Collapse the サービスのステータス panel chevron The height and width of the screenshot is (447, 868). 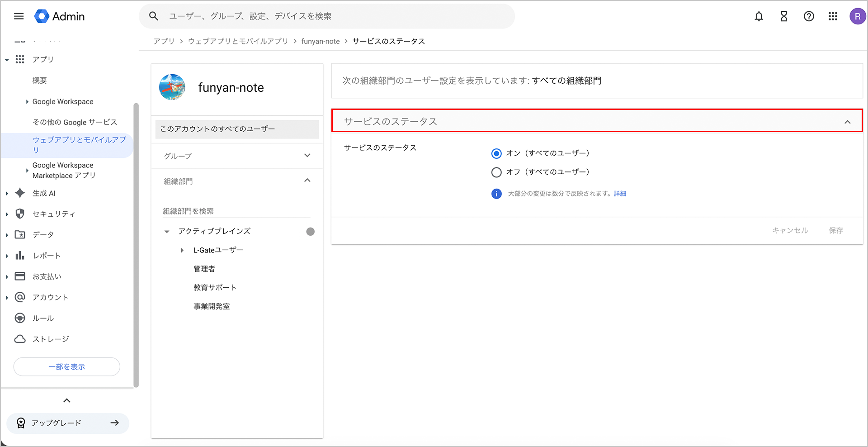[x=847, y=122]
